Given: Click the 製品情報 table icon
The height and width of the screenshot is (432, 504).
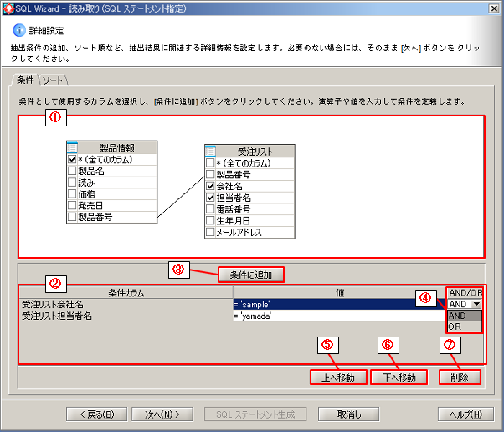Looking at the screenshot, I should [72, 147].
